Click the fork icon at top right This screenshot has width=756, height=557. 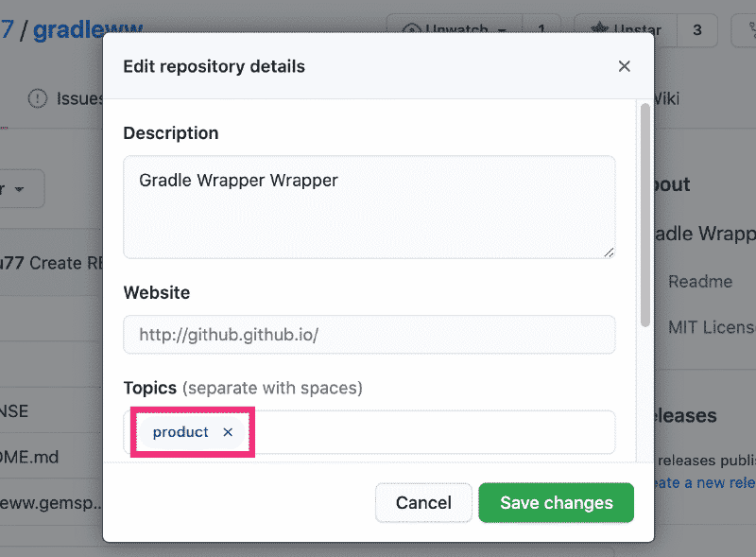point(747,29)
